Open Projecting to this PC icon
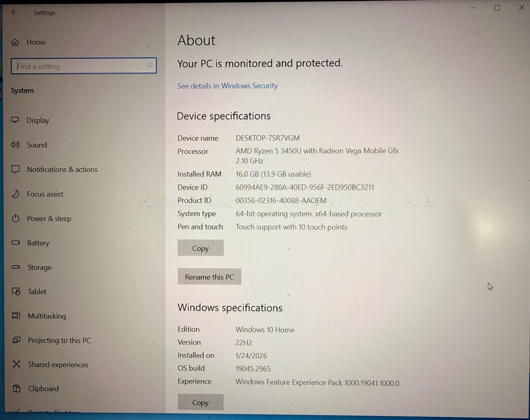This screenshot has width=530, height=420. click(x=16, y=340)
